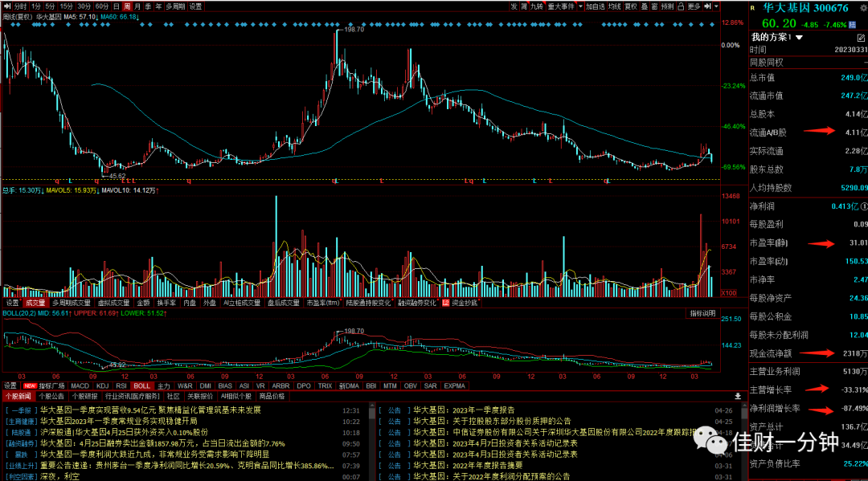Select the 月 monthly period button

tap(137, 6)
